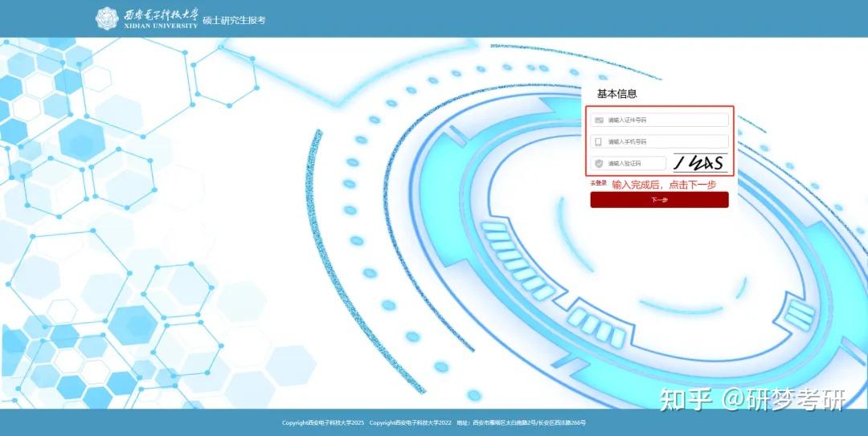The image size is (868, 436).
Task: Click the 基本信息 form heading
Action: (616, 93)
